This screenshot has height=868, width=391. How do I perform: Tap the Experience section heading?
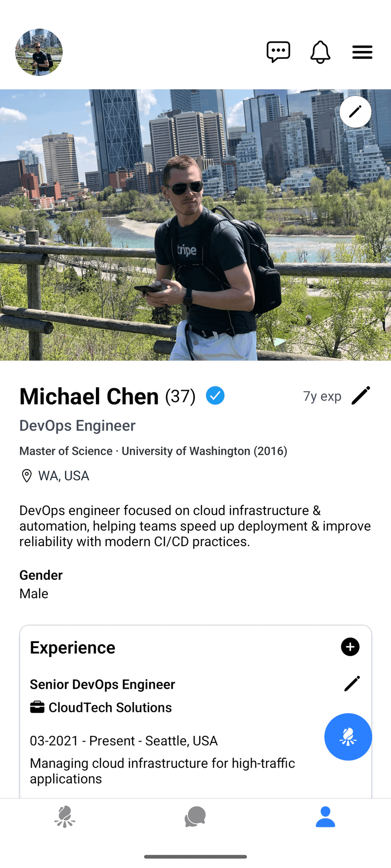(73, 648)
